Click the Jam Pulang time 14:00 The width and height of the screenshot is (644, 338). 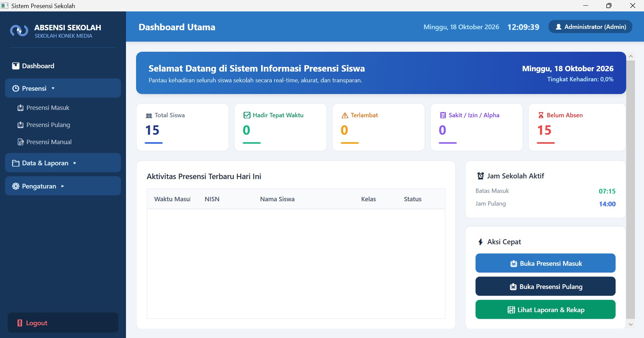pos(607,204)
